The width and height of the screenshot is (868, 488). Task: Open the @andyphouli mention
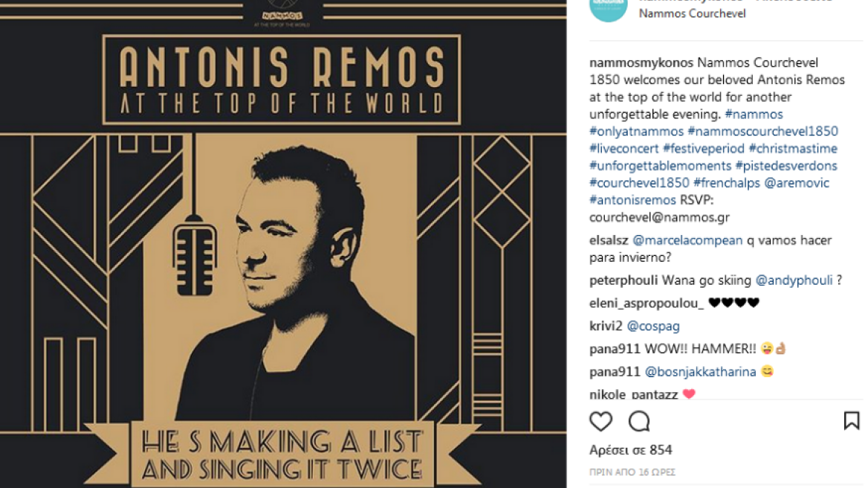click(794, 280)
